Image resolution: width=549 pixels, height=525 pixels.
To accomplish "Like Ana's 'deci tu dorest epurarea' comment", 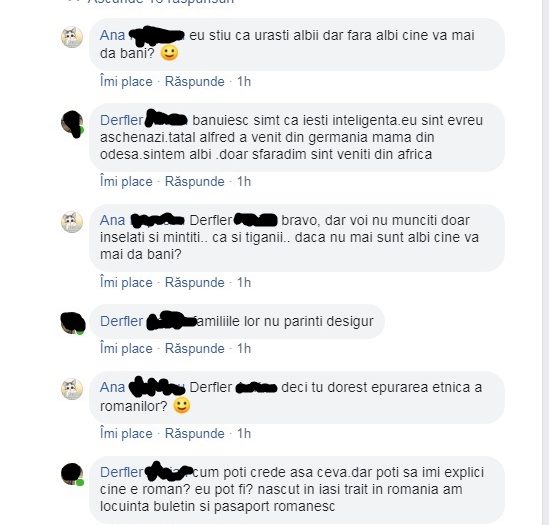I will point(126,434).
